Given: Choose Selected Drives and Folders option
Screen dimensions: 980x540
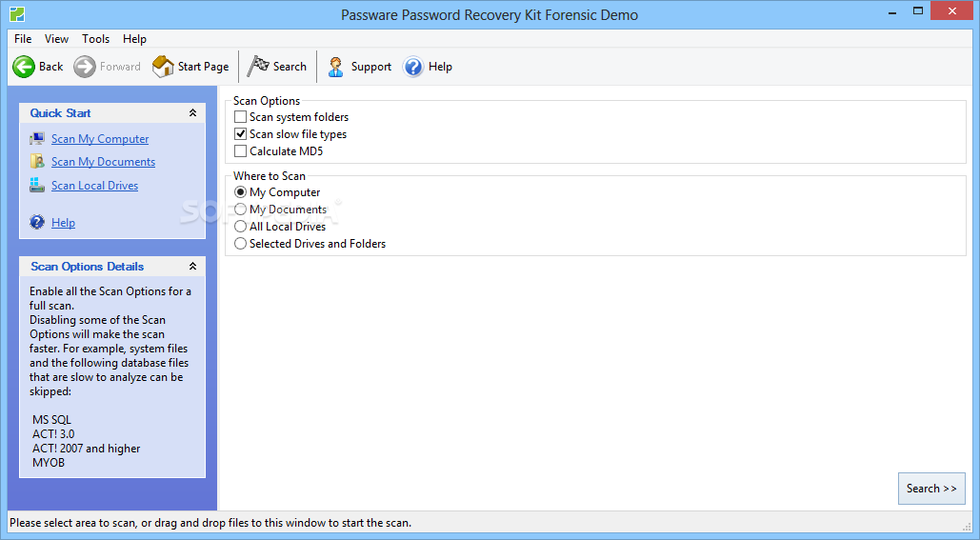Looking at the screenshot, I should (x=240, y=244).
